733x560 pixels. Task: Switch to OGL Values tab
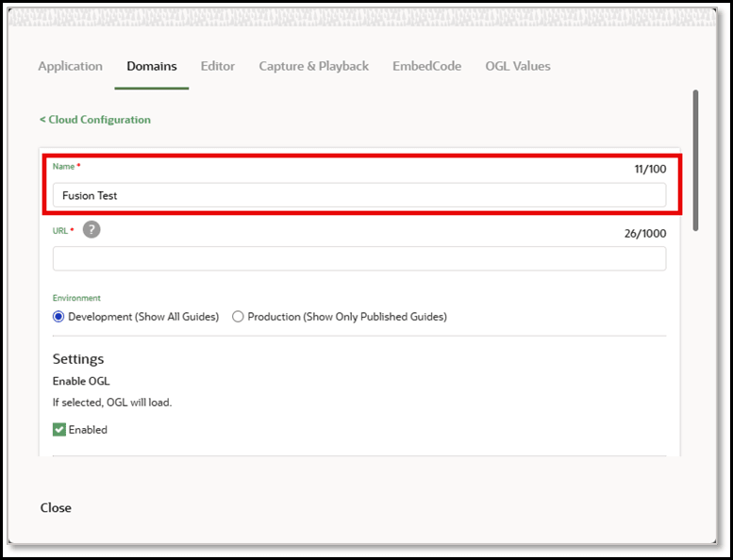point(518,66)
